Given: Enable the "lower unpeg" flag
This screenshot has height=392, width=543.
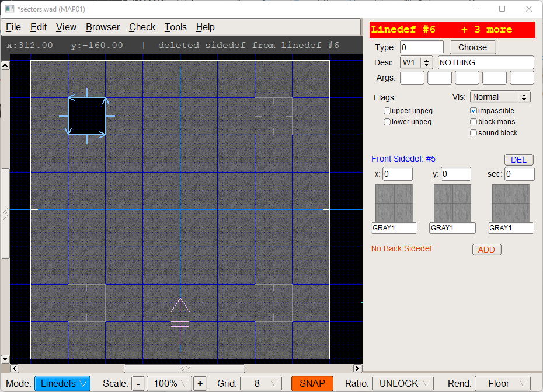Looking at the screenshot, I should 387,122.
